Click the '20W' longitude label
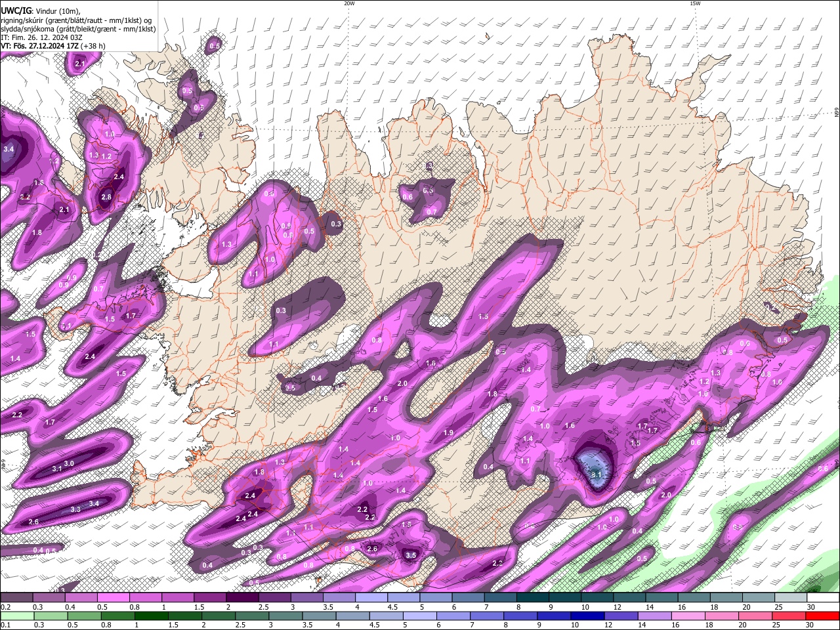This screenshot has width=840, height=630. (349, 3)
